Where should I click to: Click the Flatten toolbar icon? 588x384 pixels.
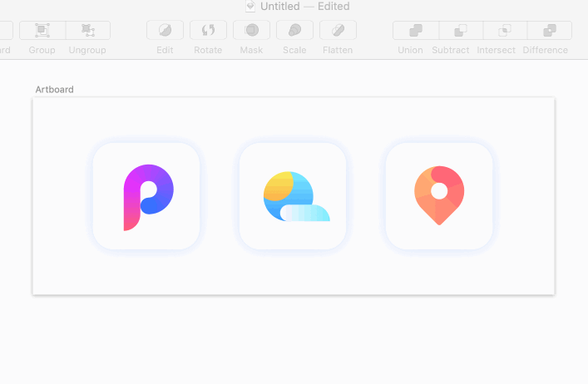[x=338, y=31]
